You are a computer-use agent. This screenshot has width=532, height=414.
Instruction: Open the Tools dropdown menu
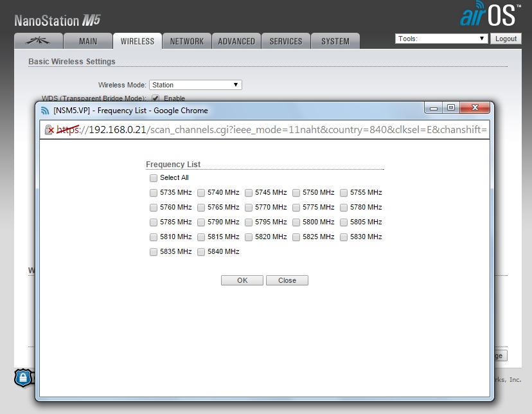click(x=441, y=39)
